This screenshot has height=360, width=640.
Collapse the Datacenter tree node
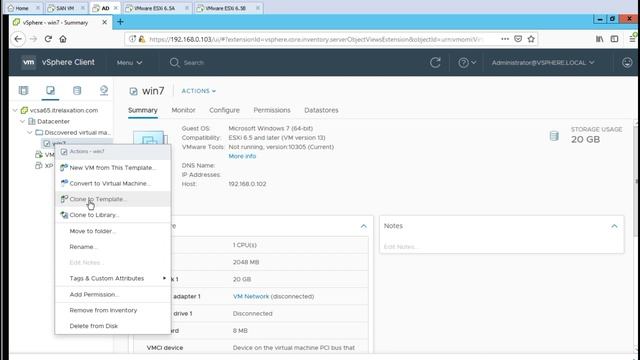(x=22, y=121)
